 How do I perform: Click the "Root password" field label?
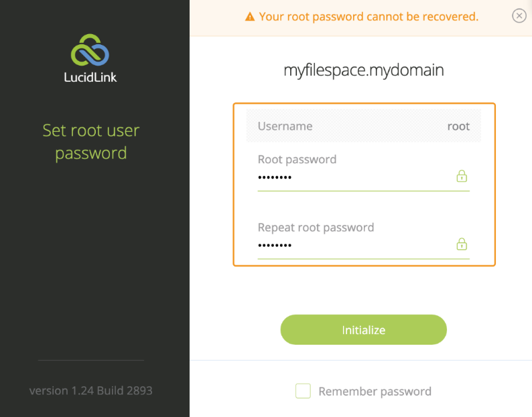pyautogui.click(x=297, y=159)
